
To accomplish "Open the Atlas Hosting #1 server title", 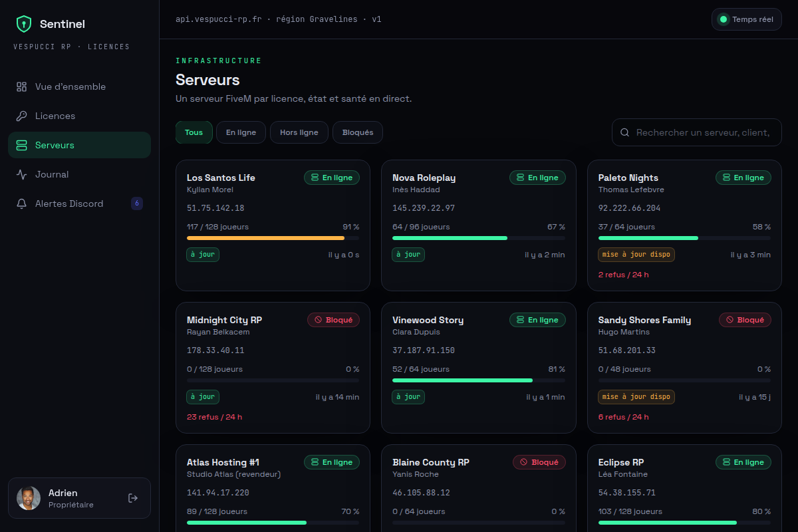I will 223,462.
